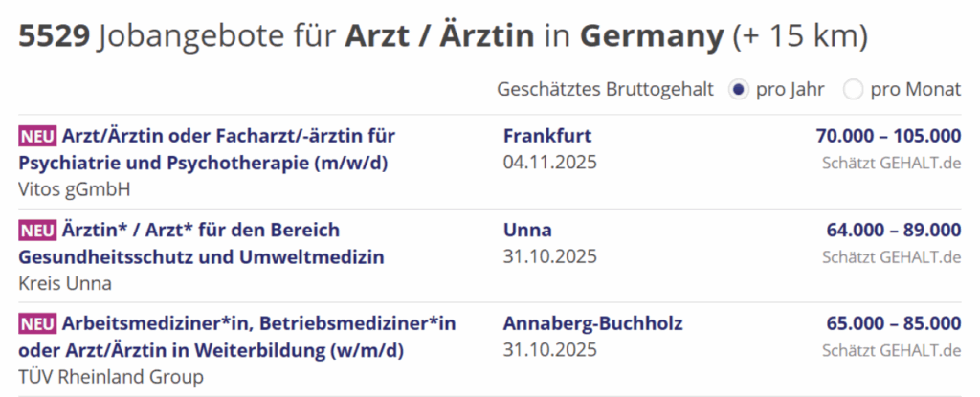Click the Frankfurt location link
980x397 pixels.
(547, 136)
